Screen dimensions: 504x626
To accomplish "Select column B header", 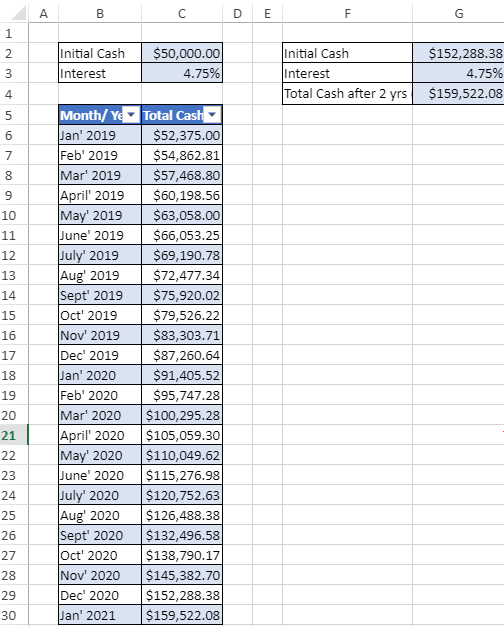I will (x=100, y=13).
